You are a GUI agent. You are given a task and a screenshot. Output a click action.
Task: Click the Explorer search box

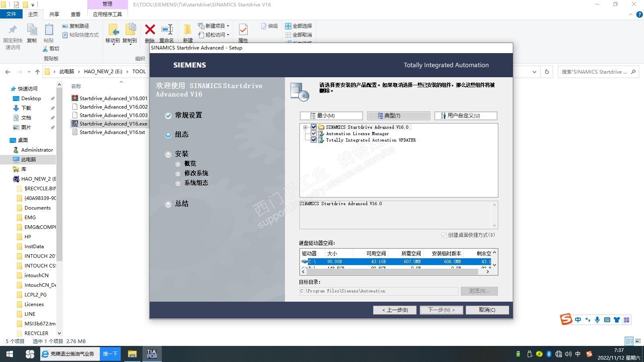point(599,72)
